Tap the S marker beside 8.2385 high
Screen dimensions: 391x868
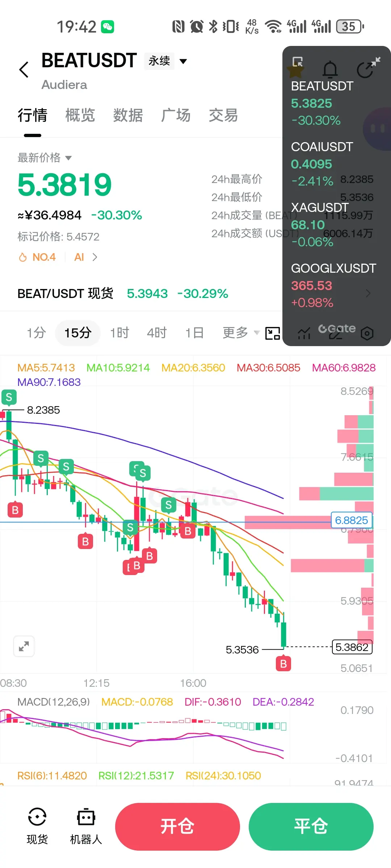pos(9,397)
